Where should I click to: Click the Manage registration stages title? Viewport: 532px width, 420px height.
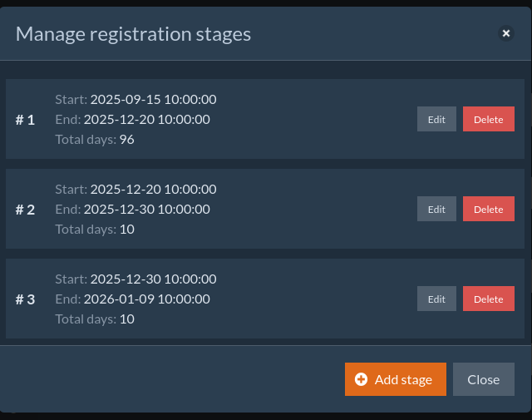click(133, 34)
